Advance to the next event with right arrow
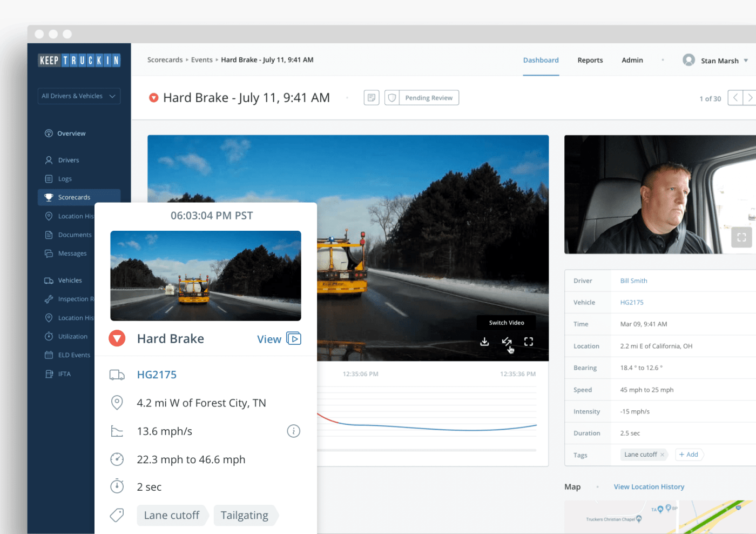Image resolution: width=756 pixels, height=534 pixels. pyautogui.click(x=751, y=98)
